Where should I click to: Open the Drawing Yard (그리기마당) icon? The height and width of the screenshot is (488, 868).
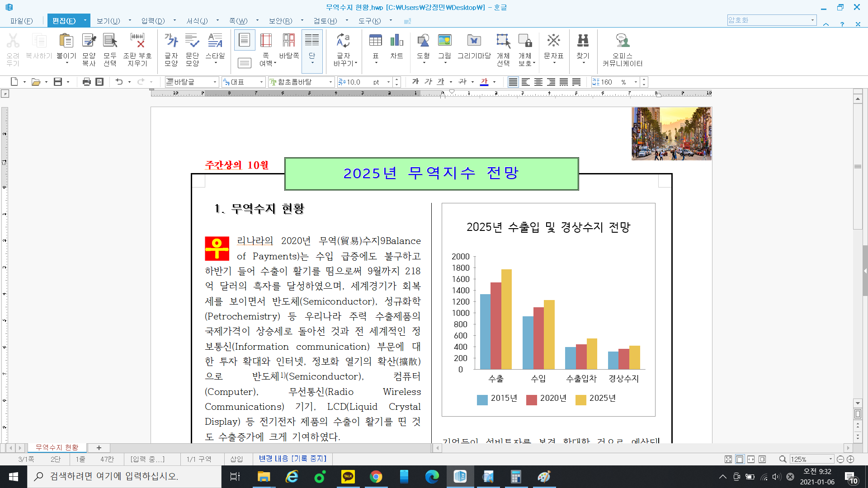coord(474,41)
